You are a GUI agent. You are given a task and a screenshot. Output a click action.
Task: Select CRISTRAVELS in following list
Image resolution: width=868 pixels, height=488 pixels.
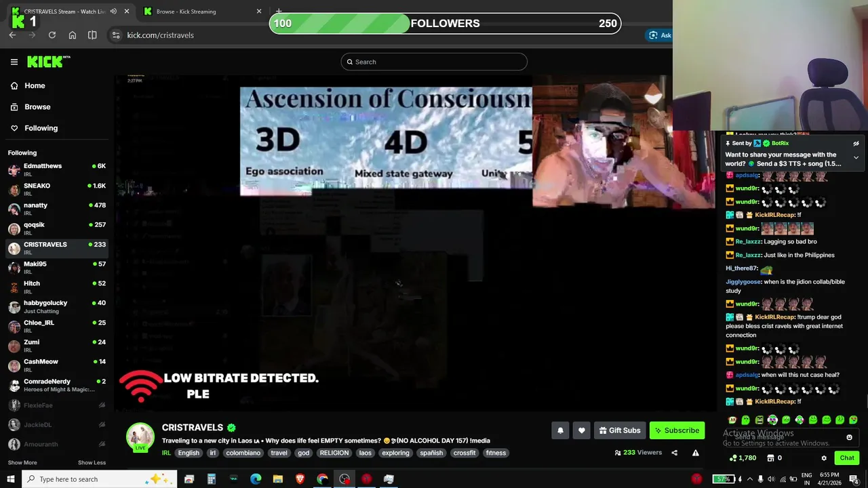pyautogui.click(x=57, y=248)
